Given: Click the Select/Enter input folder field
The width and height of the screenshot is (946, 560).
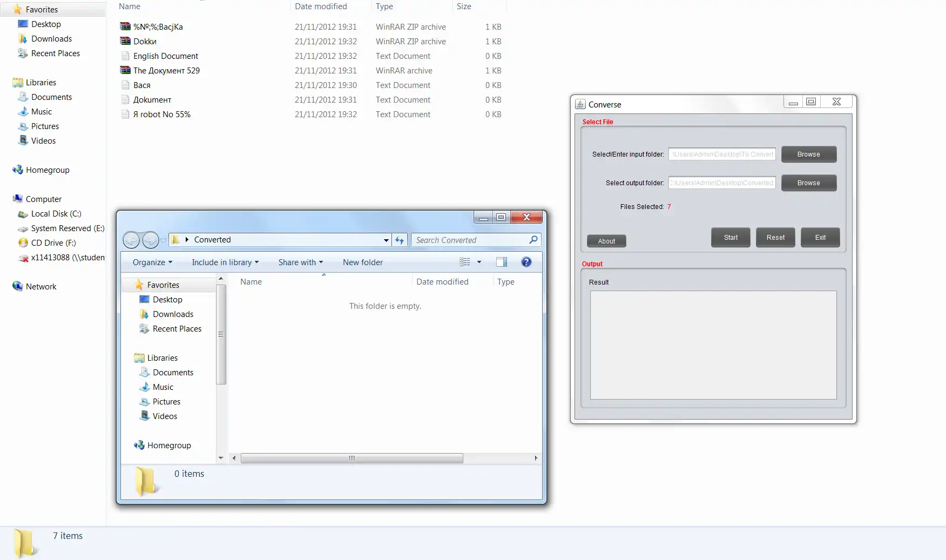Looking at the screenshot, I should coord(722,154).
